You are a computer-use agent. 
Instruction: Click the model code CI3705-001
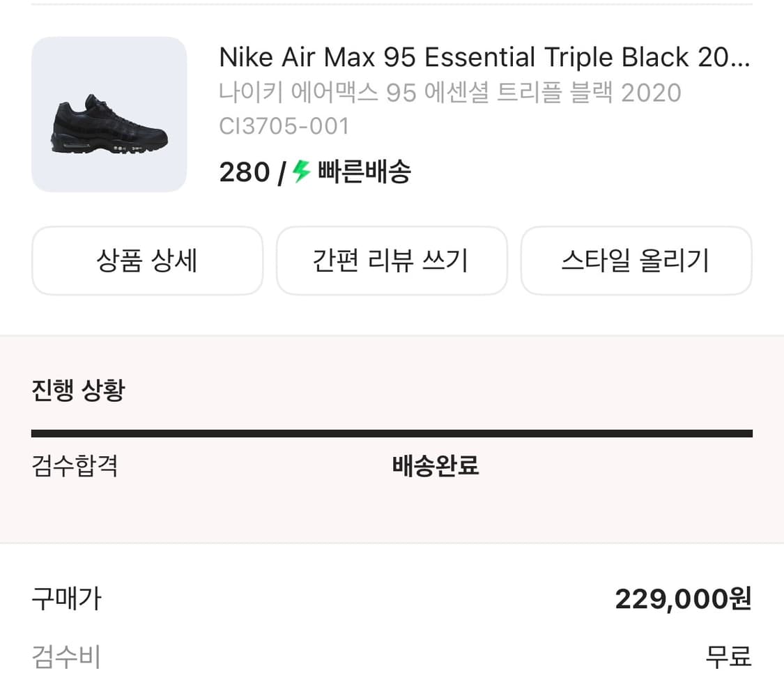point(284,126)
